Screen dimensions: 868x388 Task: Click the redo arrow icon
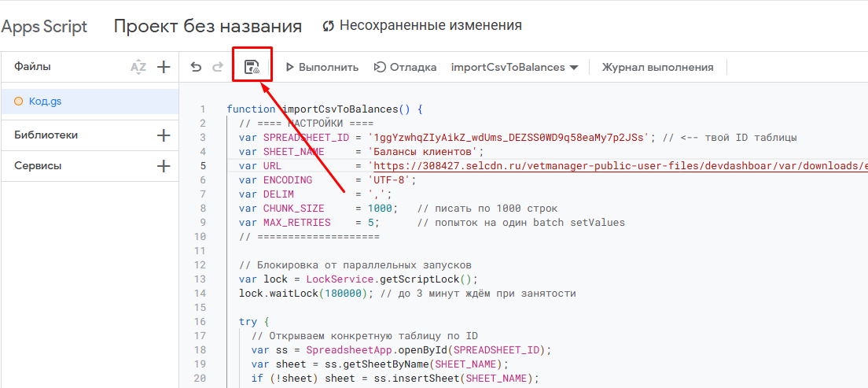click(218, 68)
